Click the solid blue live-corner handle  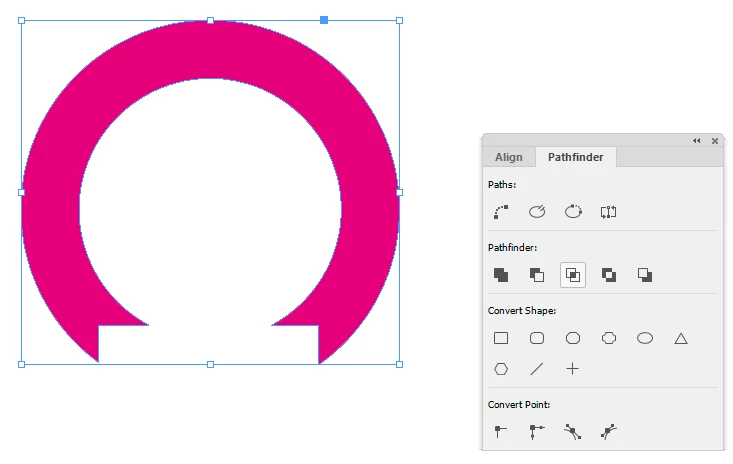324,20
